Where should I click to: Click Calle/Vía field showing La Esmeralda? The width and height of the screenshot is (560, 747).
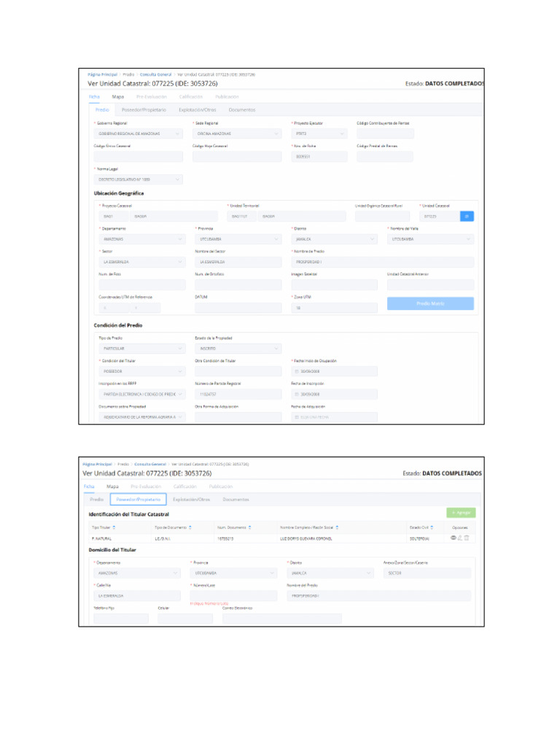coord(137,595)
